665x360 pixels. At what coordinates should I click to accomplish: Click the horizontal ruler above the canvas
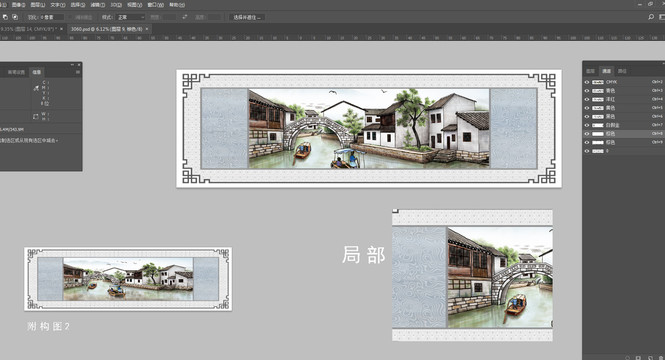pos(332,38)
